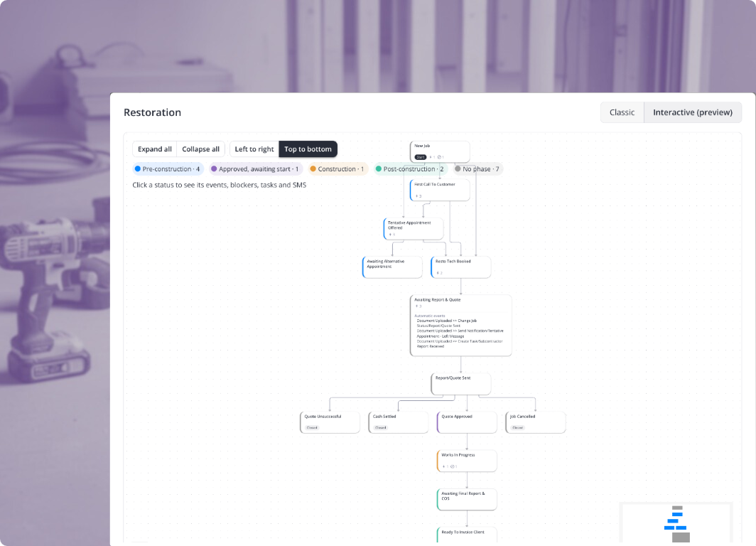The height and width of the screenshot is (546, 756).
Task: Open the Job Cancelled node
Action: [535, 422]
